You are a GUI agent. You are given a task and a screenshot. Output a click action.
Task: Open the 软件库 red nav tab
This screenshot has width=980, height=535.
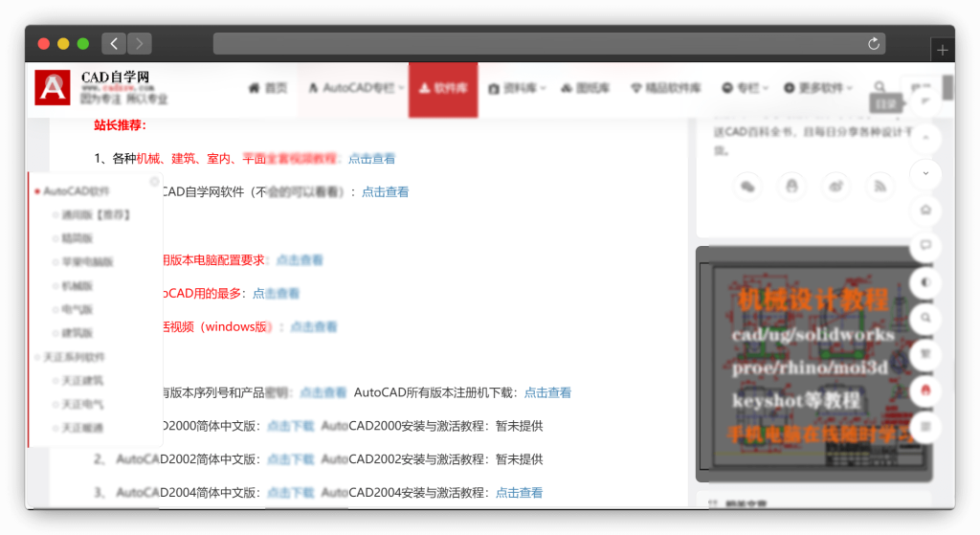coord(443,89)
